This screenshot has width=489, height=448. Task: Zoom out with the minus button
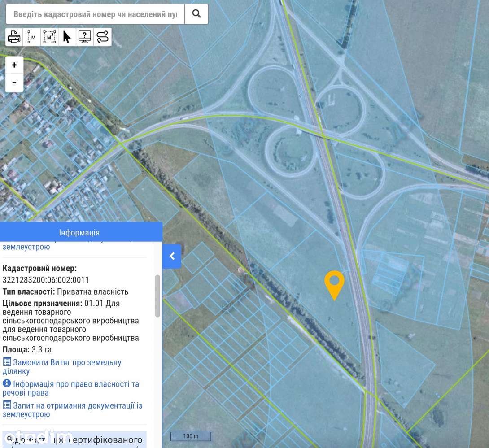coord(14,83)
